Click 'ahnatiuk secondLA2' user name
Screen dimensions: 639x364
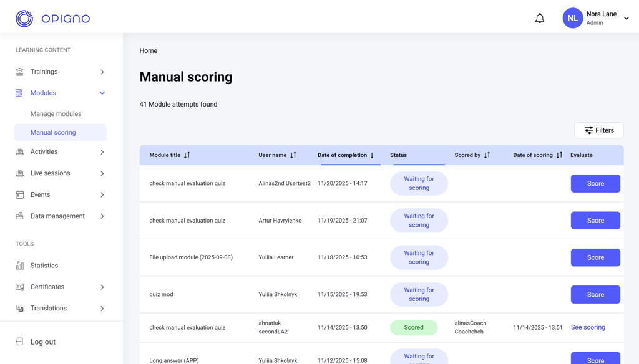pyautogui.click(x=273, y=327)
